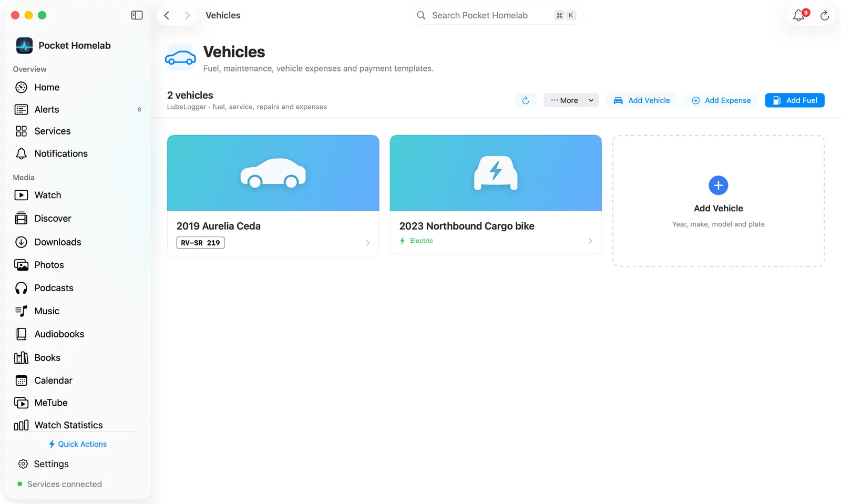Open Watch in the Media section
The image size is (841, 504).
(77, 195)
